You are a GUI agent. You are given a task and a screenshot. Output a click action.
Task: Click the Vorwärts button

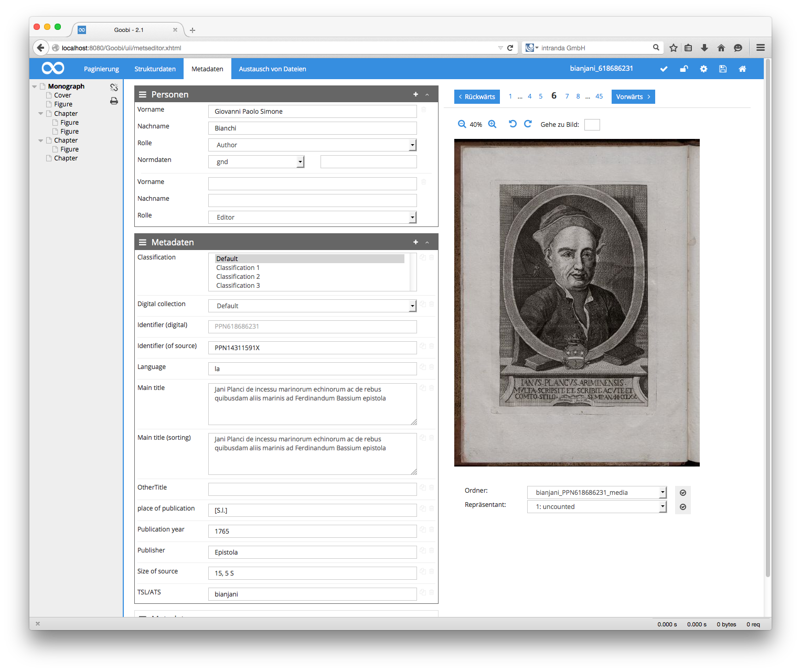point(633,97)
